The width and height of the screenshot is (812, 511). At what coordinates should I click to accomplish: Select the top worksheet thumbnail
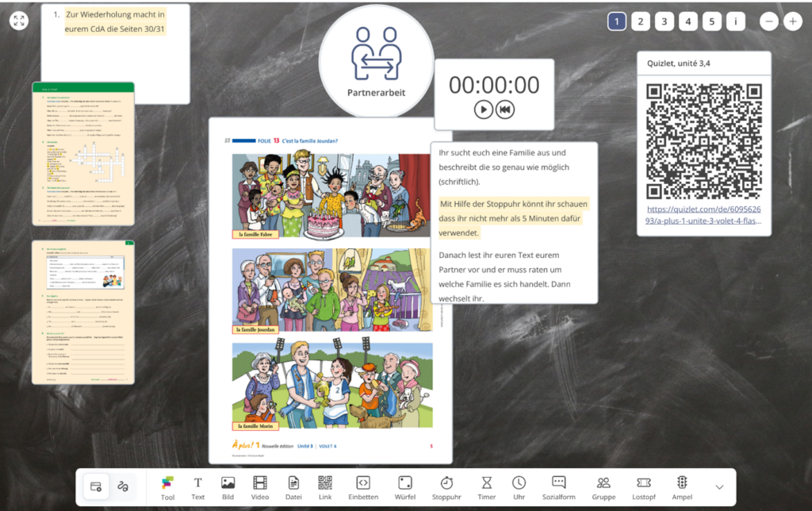(x=83, y=153)
